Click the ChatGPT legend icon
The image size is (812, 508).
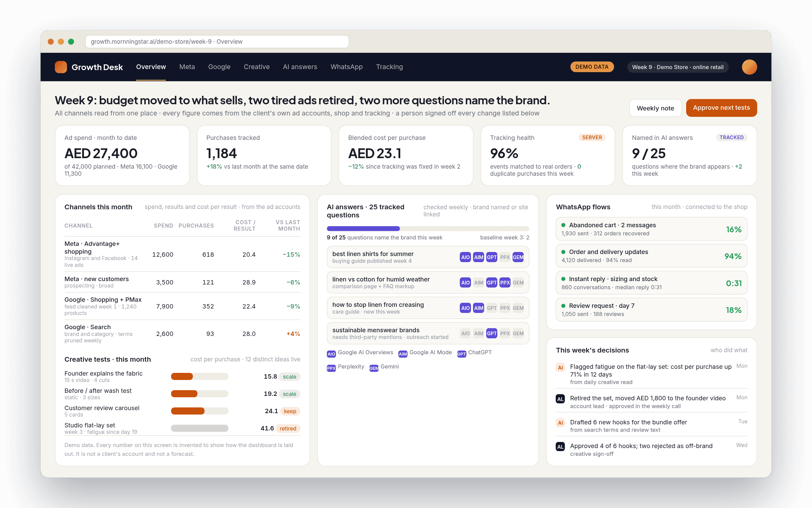point(461,354)
